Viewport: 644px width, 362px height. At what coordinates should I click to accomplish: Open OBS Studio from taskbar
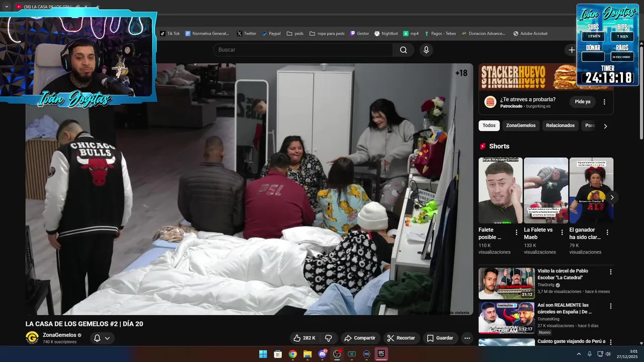(337, 354)
